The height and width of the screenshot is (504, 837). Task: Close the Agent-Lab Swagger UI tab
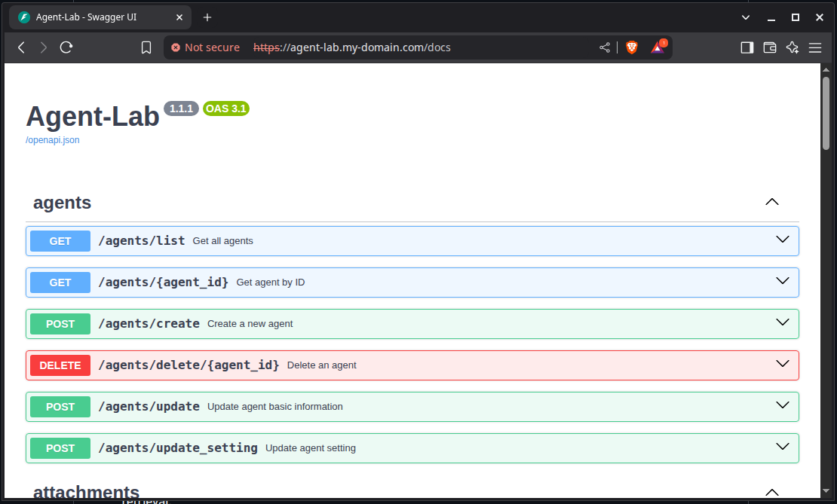[x=179, y=17]
